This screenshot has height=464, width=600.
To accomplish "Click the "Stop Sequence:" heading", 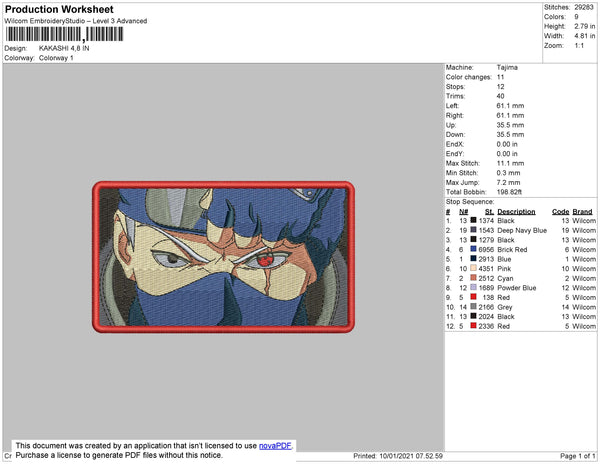I will [x=470, y=202].
